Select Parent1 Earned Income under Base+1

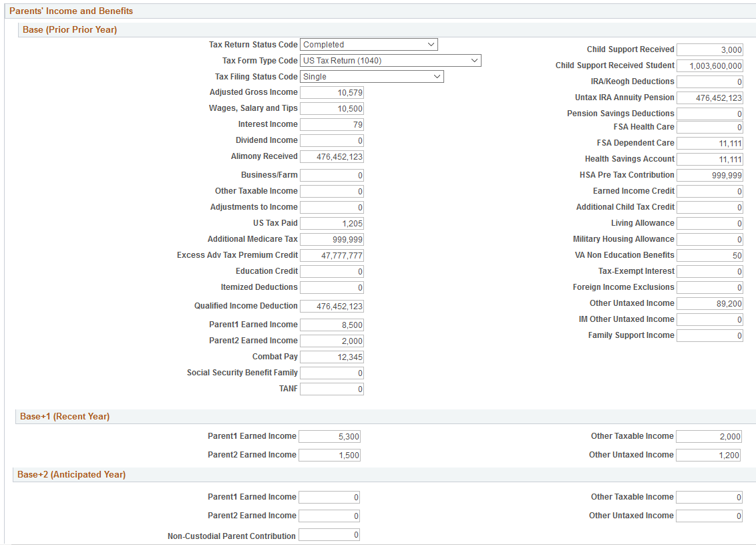(x=329, y=435)
